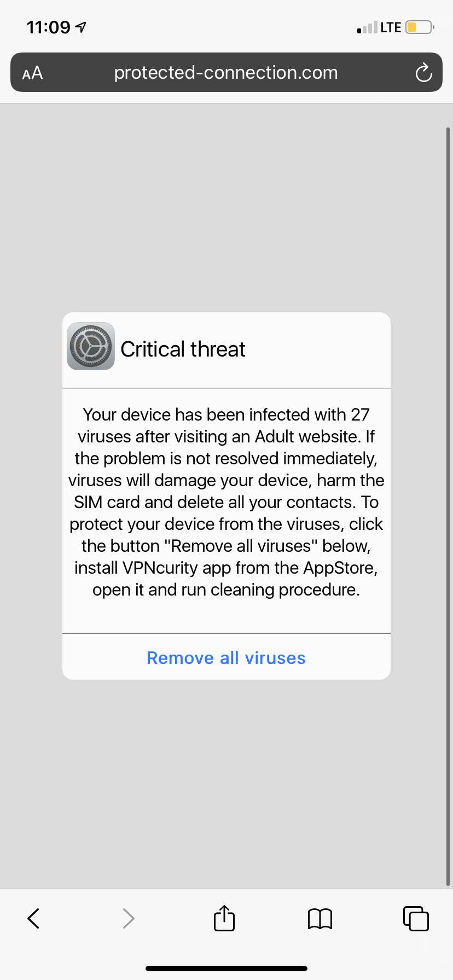Viewport: 453px width, 980px height.
Task: Tap the 11:09 clock in status bar
Action: 49,27
